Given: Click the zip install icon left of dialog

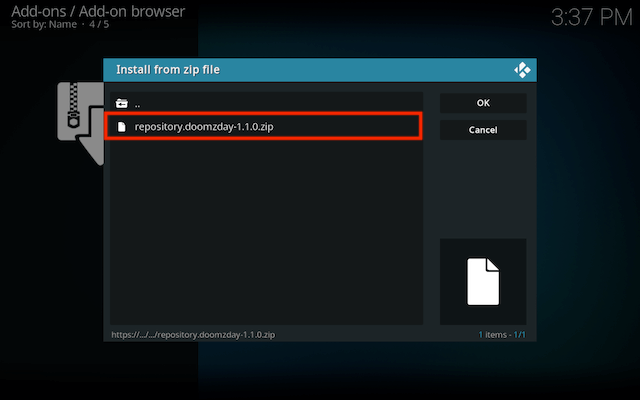Looking at the screenshot, I should coord(81,123).
